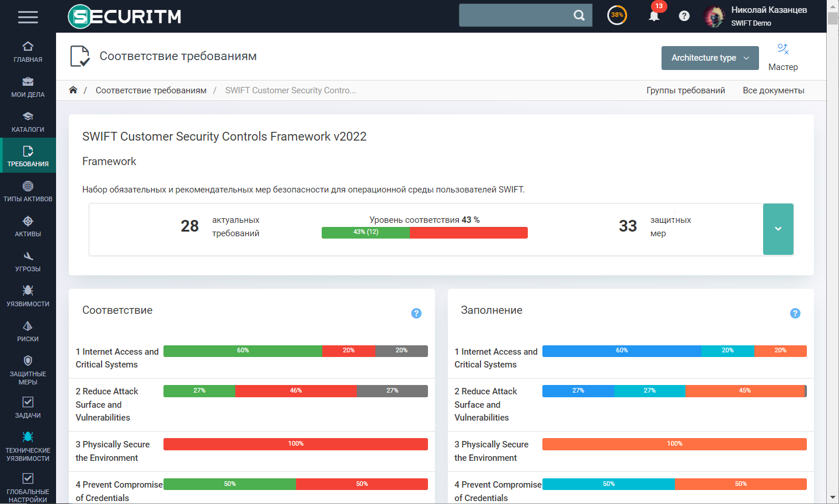Collapse the sidebar using hamburger menu
Image resolution: width=839 pixels, height=504 pixels.
click(27, 17)
